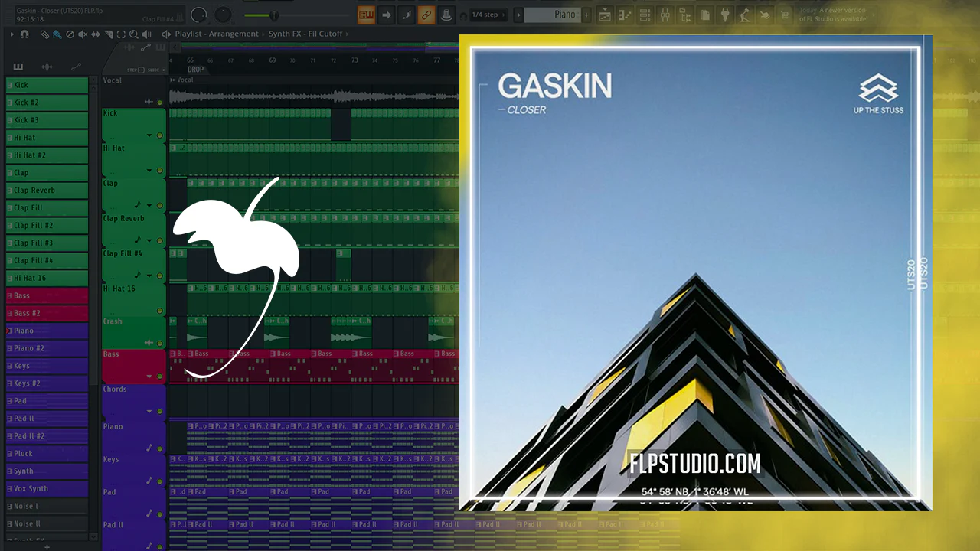The image size is (980, 551).
Task: Mute the Kick track
Action: [x=160, y=136]
